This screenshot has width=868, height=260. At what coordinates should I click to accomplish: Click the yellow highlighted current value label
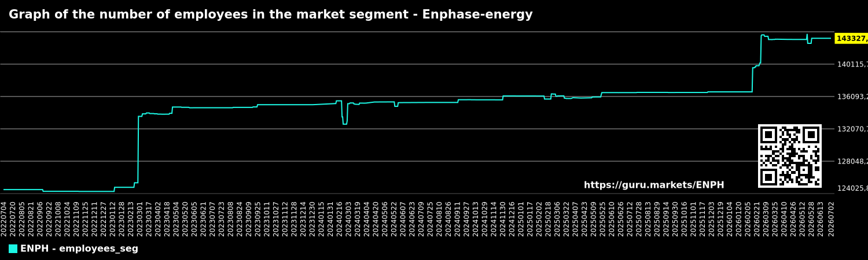(852, 39)
